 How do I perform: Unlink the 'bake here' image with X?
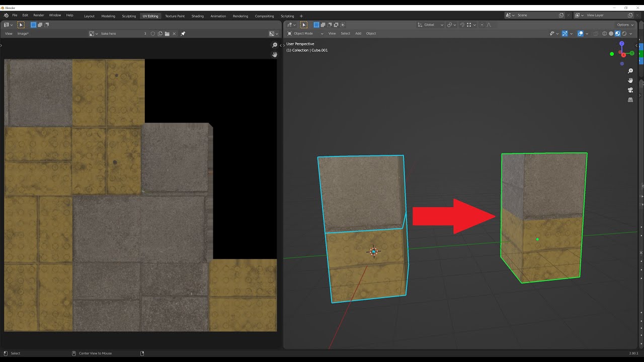click(x=174, y=34)
